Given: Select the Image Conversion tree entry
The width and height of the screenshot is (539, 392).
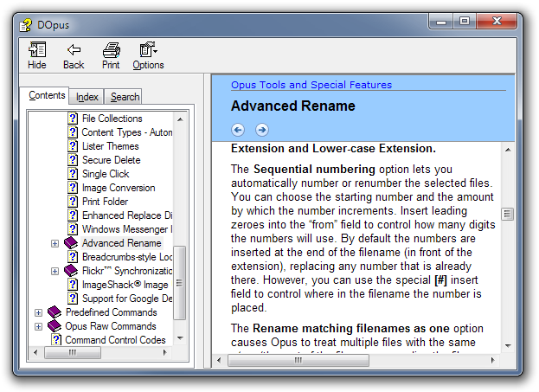Looking at the screenshot, I should point(119,188).
